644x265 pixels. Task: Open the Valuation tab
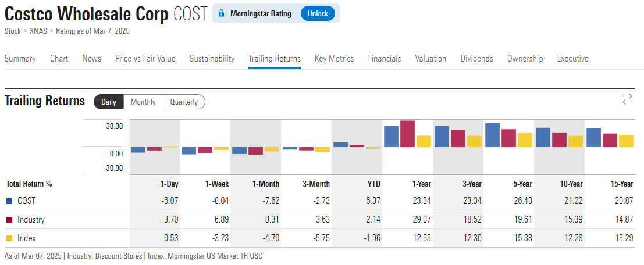pos(430,59)
